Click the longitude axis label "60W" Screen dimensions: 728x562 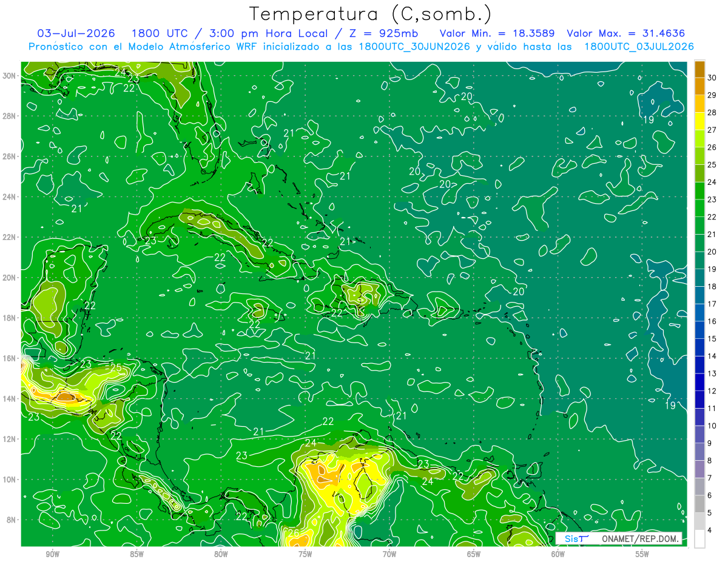tap(558, 554)
